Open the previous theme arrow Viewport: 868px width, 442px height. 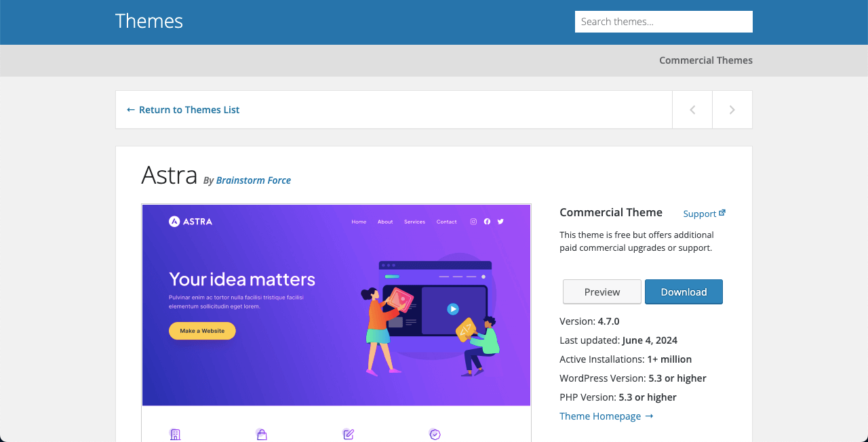pos(692,110)
